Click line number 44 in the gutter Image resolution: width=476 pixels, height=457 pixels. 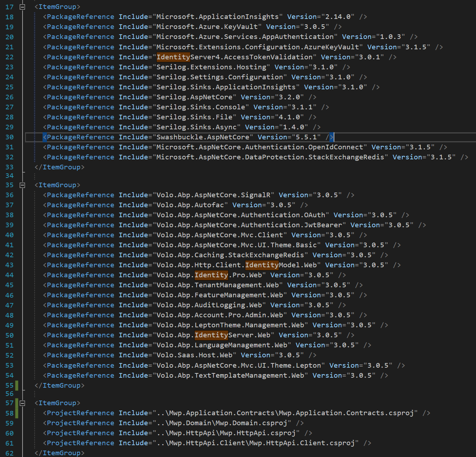tap(10, 275)
